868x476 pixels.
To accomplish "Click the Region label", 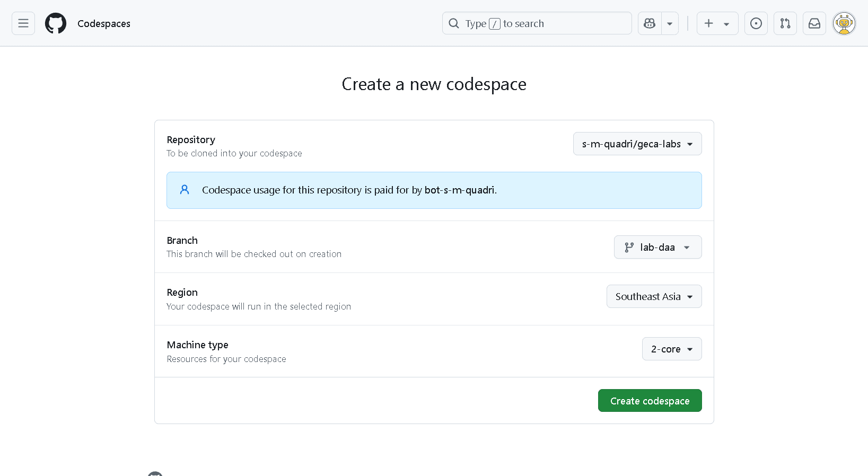I will coord(182,292).
